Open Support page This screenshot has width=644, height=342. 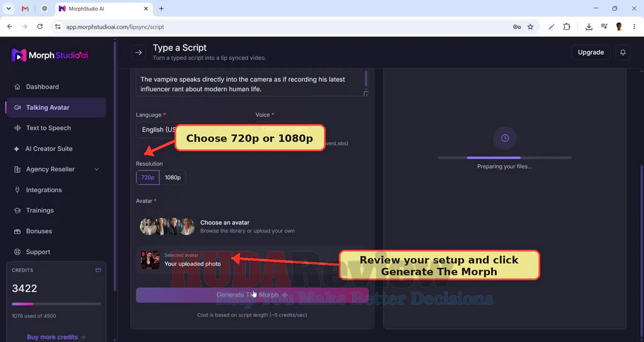pyautogui.click(x=38, y=251)
